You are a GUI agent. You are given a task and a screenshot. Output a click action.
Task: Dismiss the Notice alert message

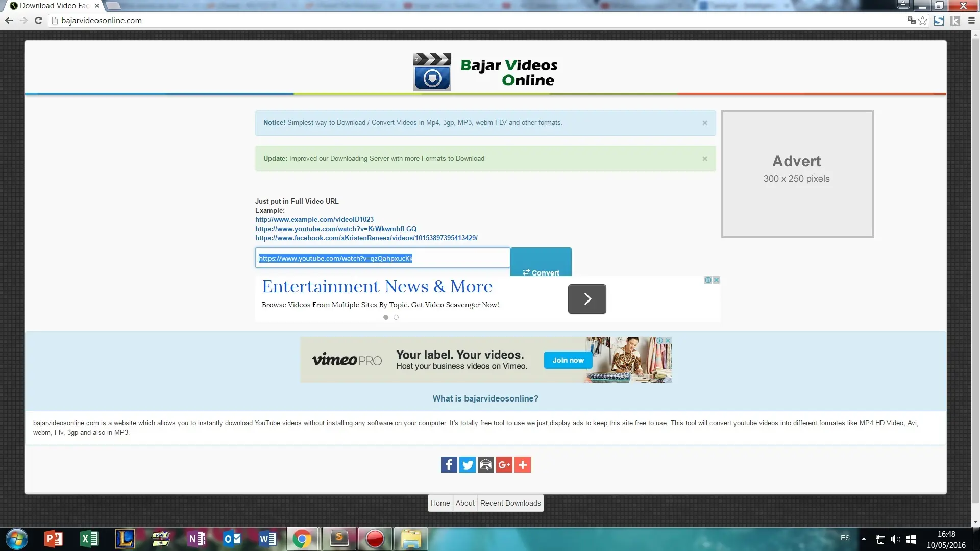[x=705, y=123]
